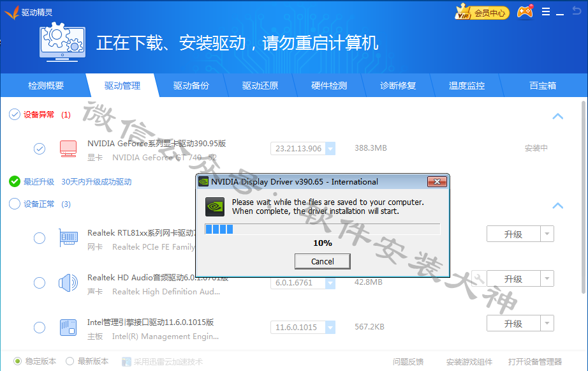Click the NVIDIA installer progress bar
This screenshot has width=588, height=371.
(323, 229)
